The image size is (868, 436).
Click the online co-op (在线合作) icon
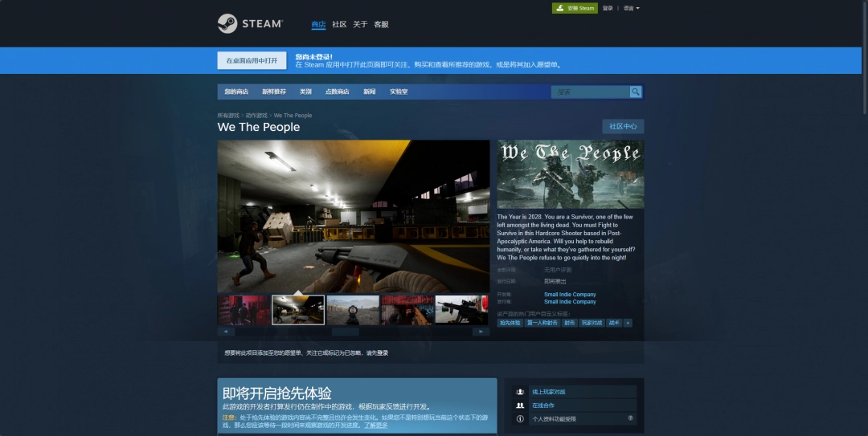click(520, 405)
